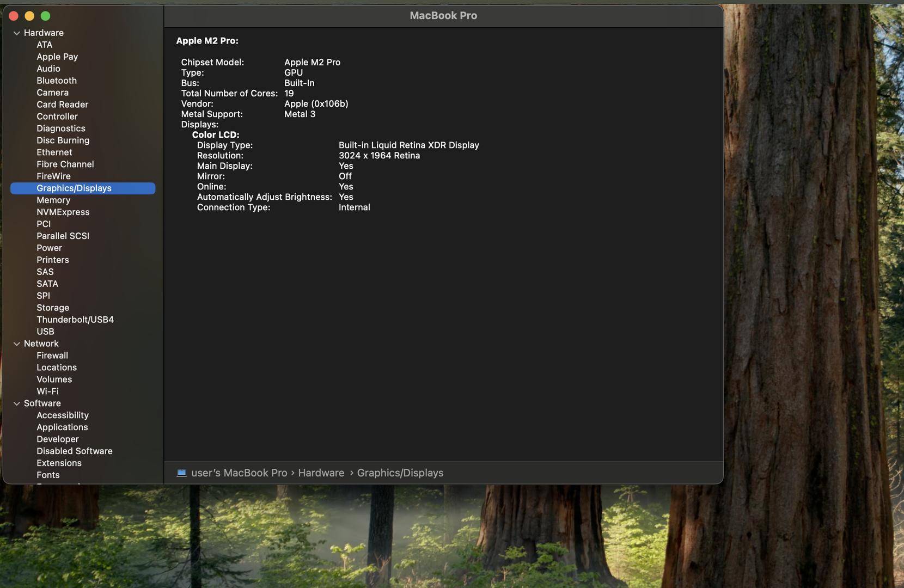This screenshot has height=588, width=904.
Task: Open Fonts under Software
Action: [x=48, y=476]
